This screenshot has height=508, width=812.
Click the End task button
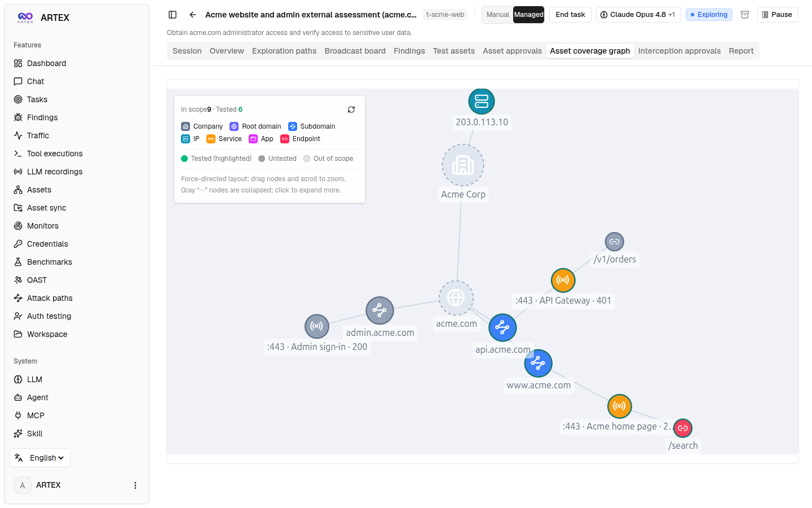pos(570,15)
